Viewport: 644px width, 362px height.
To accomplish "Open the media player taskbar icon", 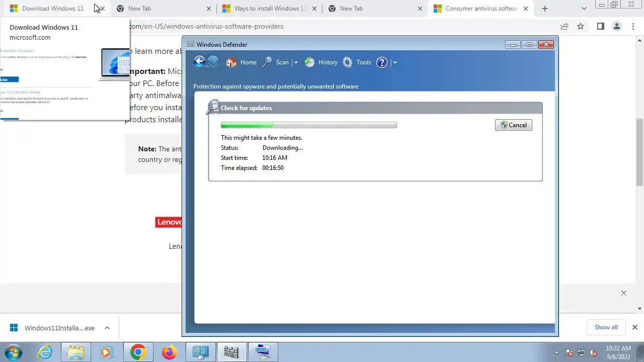I will [106, 352].
